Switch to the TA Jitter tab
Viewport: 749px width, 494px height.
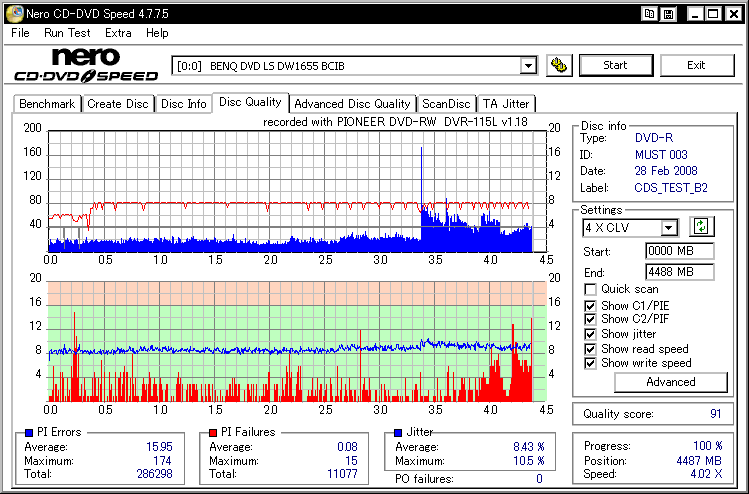pos(506,104)
